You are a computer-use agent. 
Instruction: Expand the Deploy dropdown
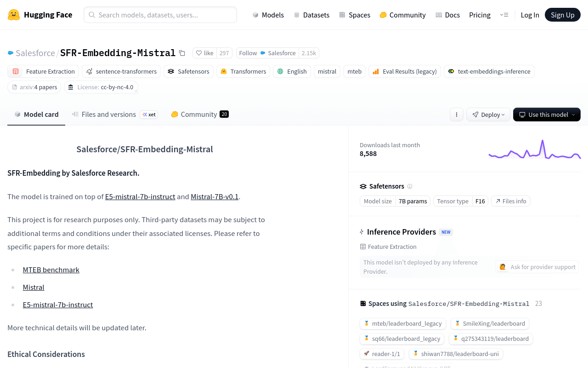pyautogui.click(x=488, y=115)
